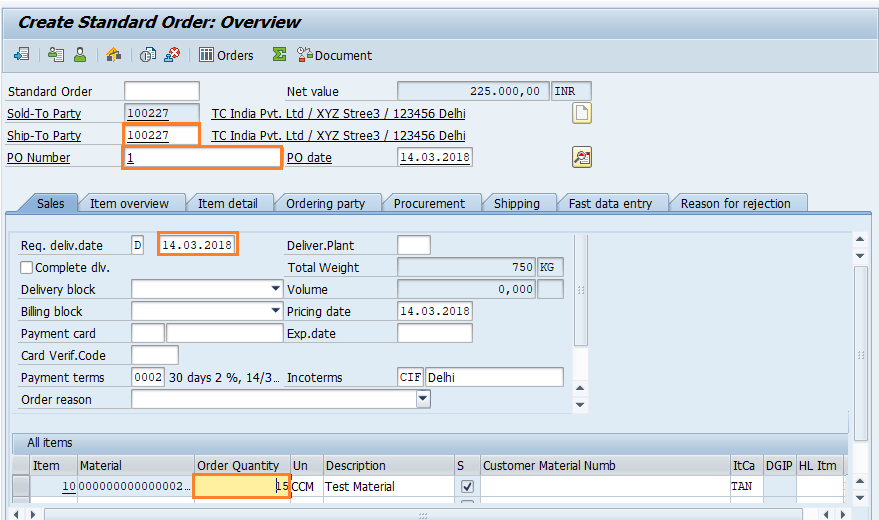Click the Document toolbar button
879x520 pixels.
[x=334, y=55]
